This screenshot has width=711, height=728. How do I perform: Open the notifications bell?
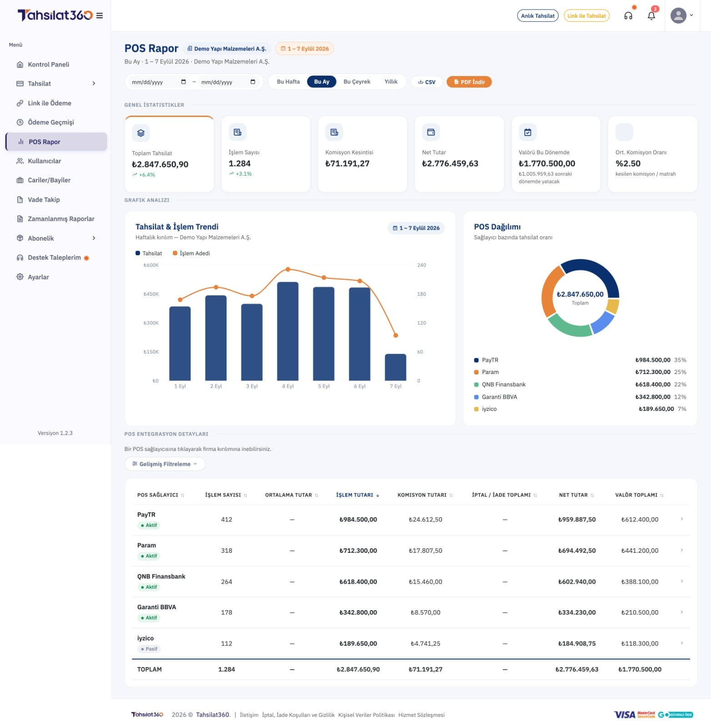pyautogui.click(x=651, y=16)
